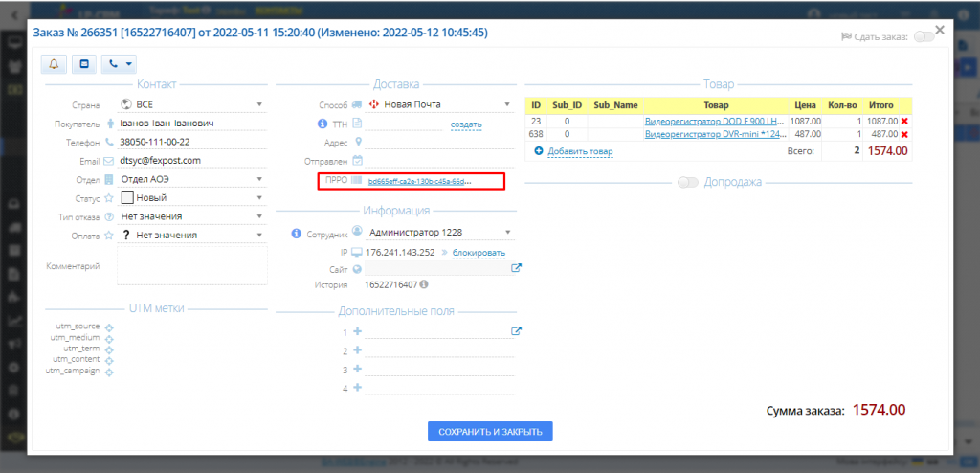Image resolution: width=980 pixels, height=473 pixels.
Task: Click the utm_medium target icon
Action: pos(109,339)
